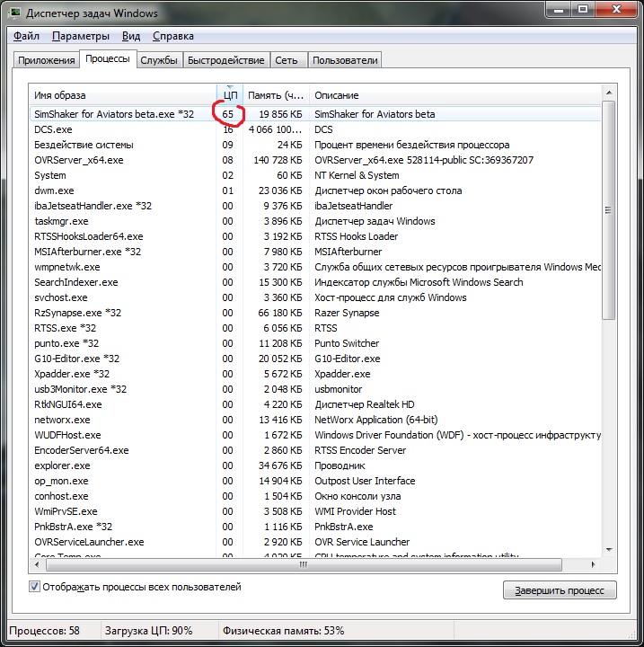This screenshot has height=647, width=644.
Task: Click the vertical scrollbar up arrow
Action: 609,93
